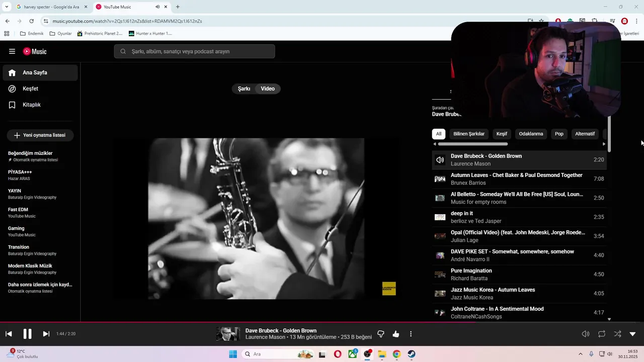Select the Odaklanma filter chip
The height and width of the screenshot is (362, 644).
pyautogui.click(x=531, y=134)
